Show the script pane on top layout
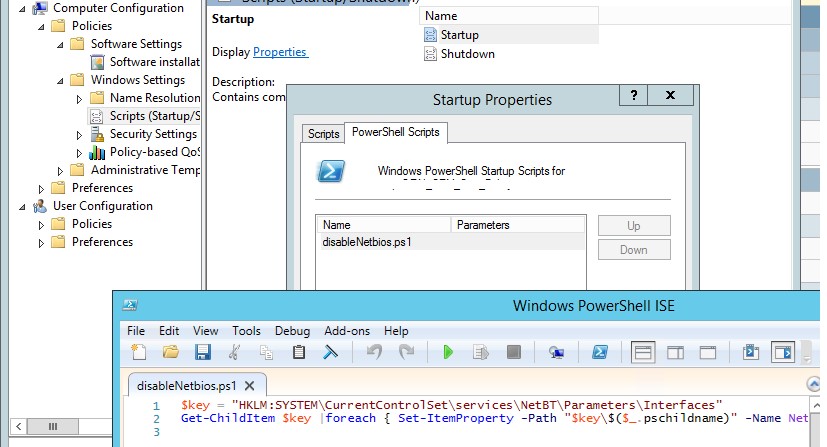 pyautogui.click(x=643, y=352)
